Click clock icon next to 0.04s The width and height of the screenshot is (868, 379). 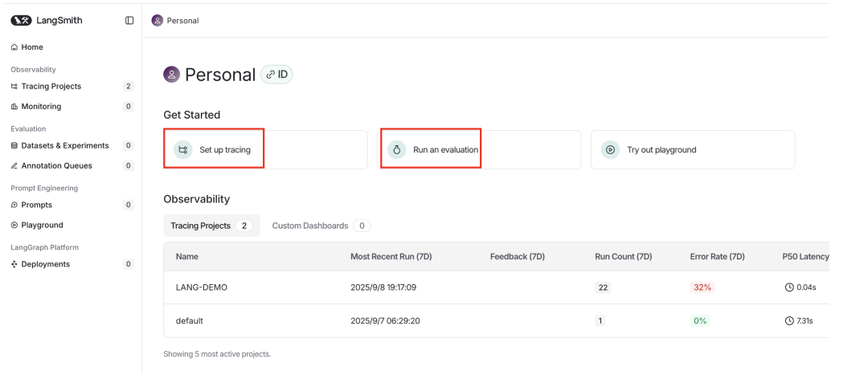789,287
